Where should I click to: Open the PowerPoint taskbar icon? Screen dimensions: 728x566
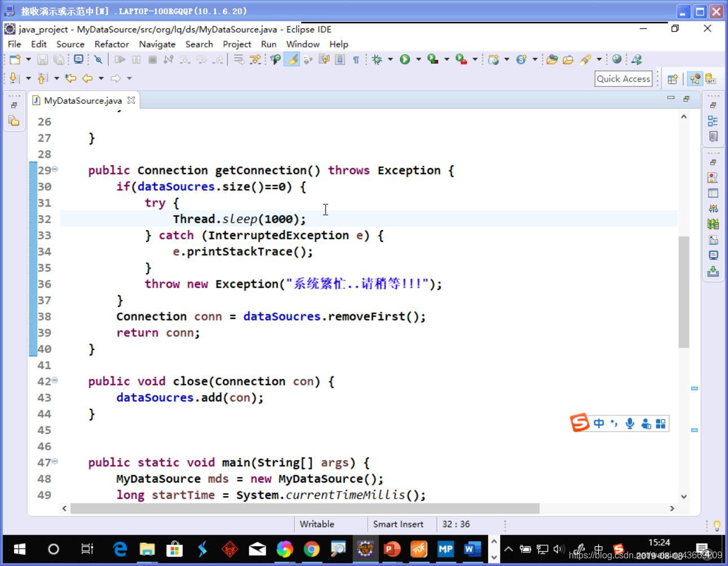point(392,549)
